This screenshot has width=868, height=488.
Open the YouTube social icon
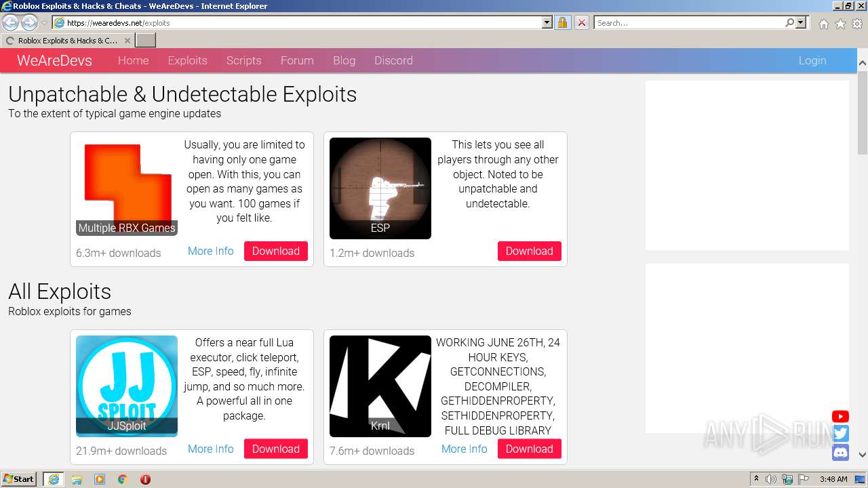coord(840,416)
